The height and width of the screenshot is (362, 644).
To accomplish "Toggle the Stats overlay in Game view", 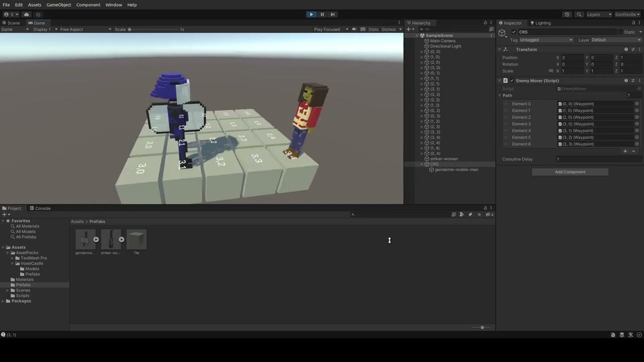I will [x=373, y=29].
